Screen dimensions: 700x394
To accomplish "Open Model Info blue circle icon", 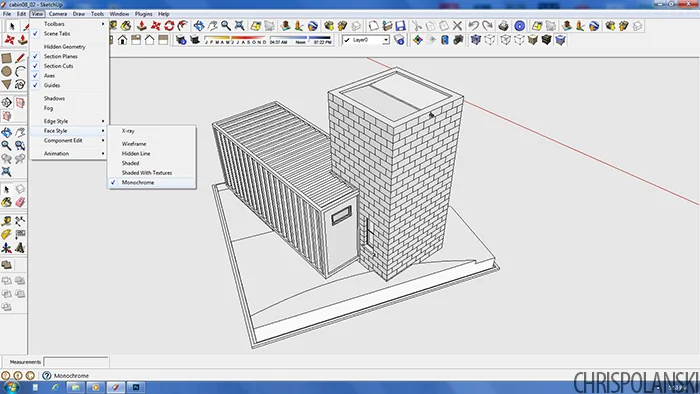I will click(519, 26).
